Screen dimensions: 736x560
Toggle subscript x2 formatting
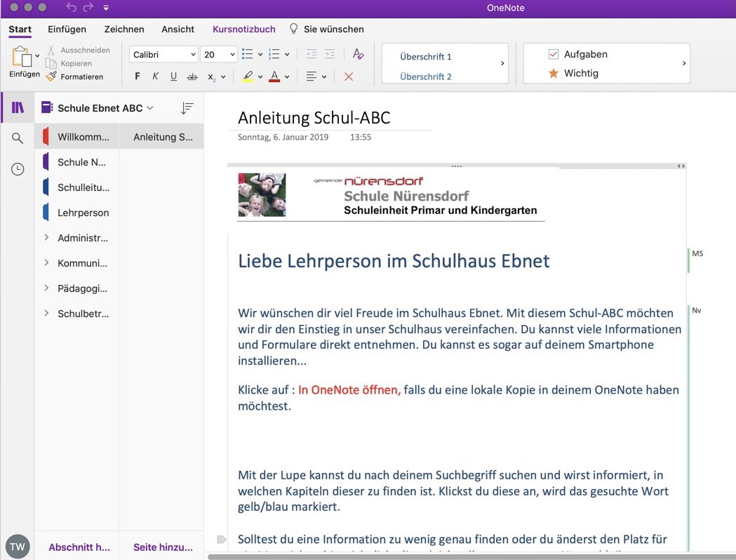pyautogui.click(x=212, y=77)
